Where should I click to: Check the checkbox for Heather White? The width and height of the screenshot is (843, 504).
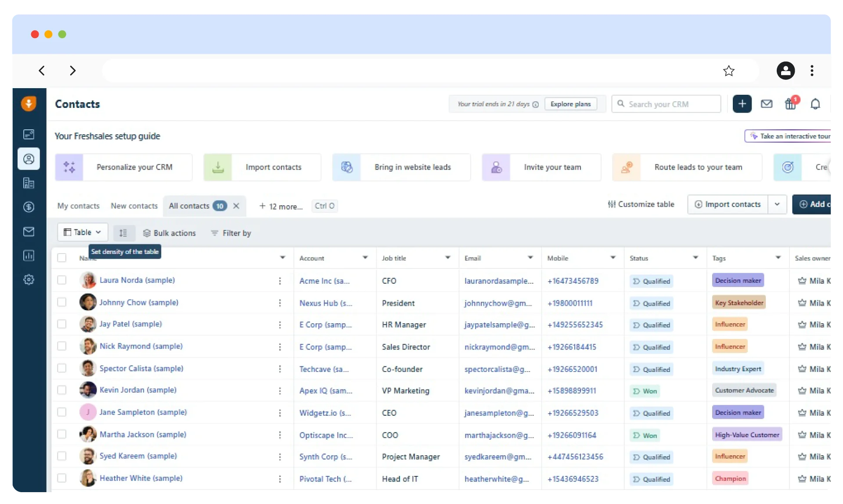click(61, 479)
